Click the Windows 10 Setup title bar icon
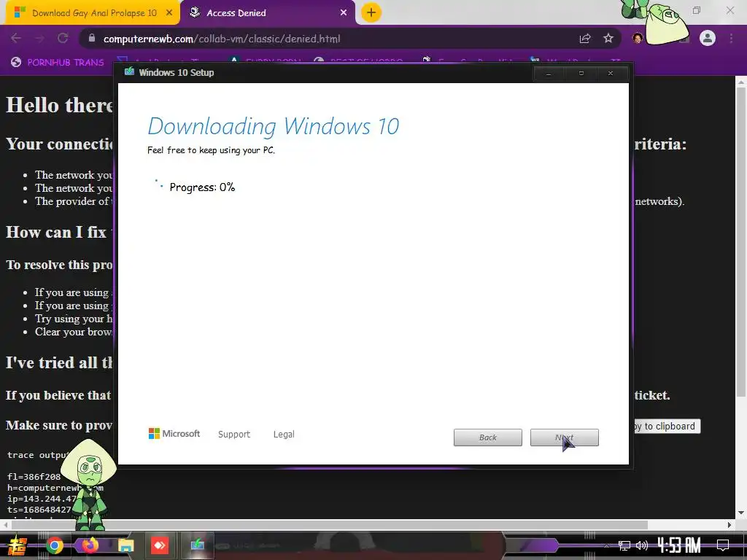This screenshot has height=560, width=747. tap(129, 72)
